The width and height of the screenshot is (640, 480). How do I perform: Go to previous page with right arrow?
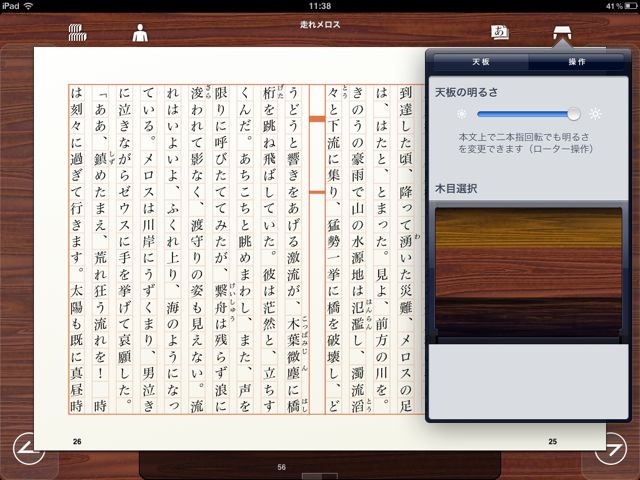611,448
